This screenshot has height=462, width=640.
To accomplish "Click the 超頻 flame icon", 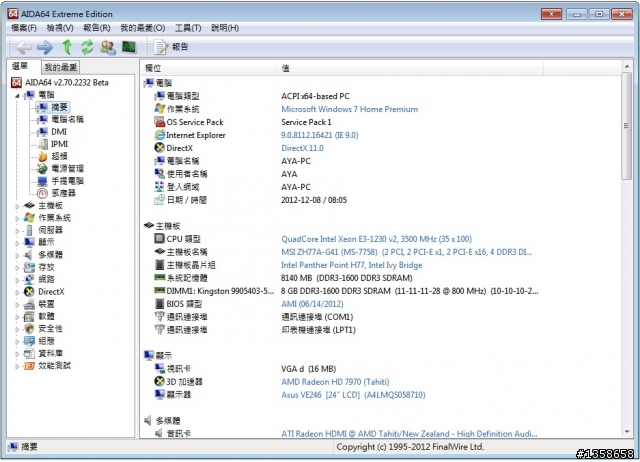I will [42, 156].
